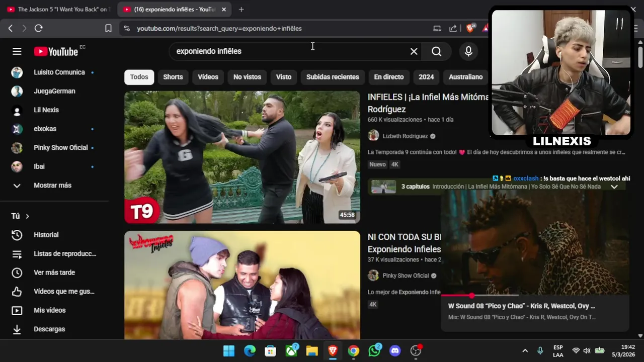Open the share page icon
644x362 pixels.
[x=453, y=28]
